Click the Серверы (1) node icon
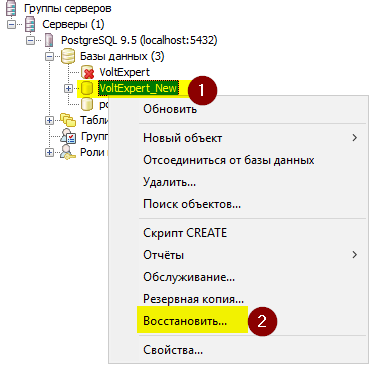Image resolution: width=376 pixels, height=368 pixels. click(x=30, y=24)
